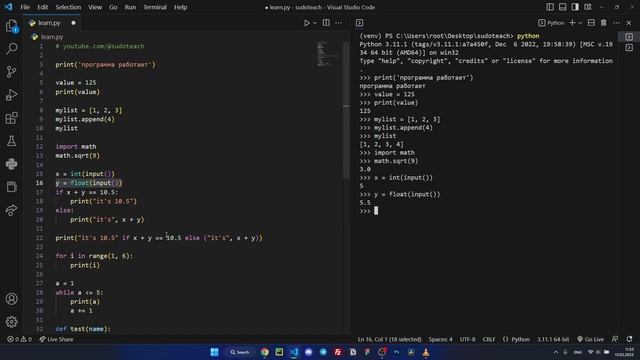Show hidden system tray icons chevron
The width and height of the screenshot is (640, 360).
pyautogui.click(x=556, y=352)
